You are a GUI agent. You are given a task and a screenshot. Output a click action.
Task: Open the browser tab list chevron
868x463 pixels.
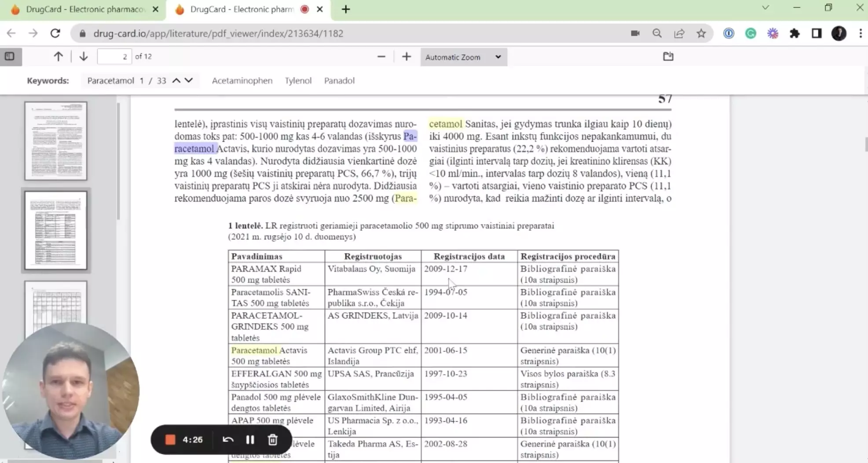click(x=765, y=7)
